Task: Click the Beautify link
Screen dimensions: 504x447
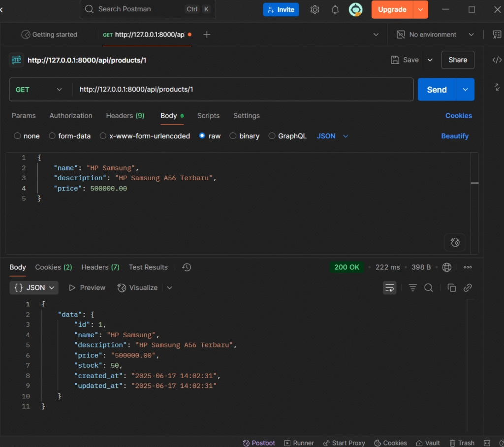Action: pyautogui.click(x=454, y=136)
